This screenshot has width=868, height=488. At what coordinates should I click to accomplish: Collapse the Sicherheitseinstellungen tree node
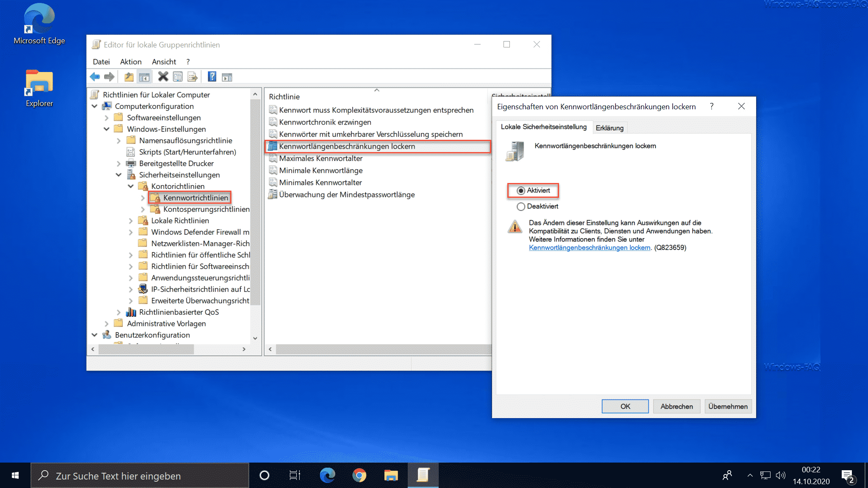click(x=119, y=175)
